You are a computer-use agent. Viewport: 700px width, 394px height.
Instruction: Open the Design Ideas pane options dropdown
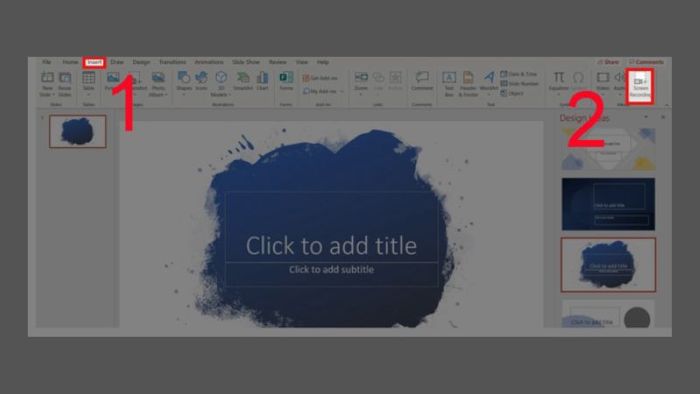click(x=646, y=117)
